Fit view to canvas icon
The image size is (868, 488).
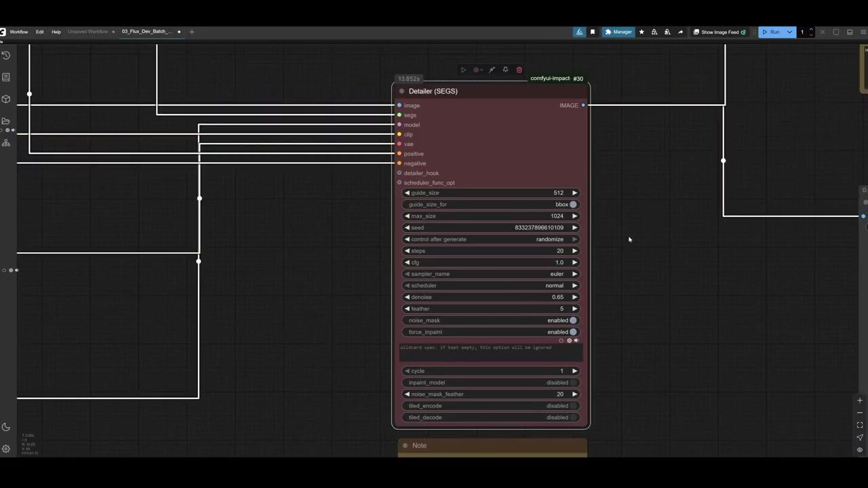[x=860, y=425]
